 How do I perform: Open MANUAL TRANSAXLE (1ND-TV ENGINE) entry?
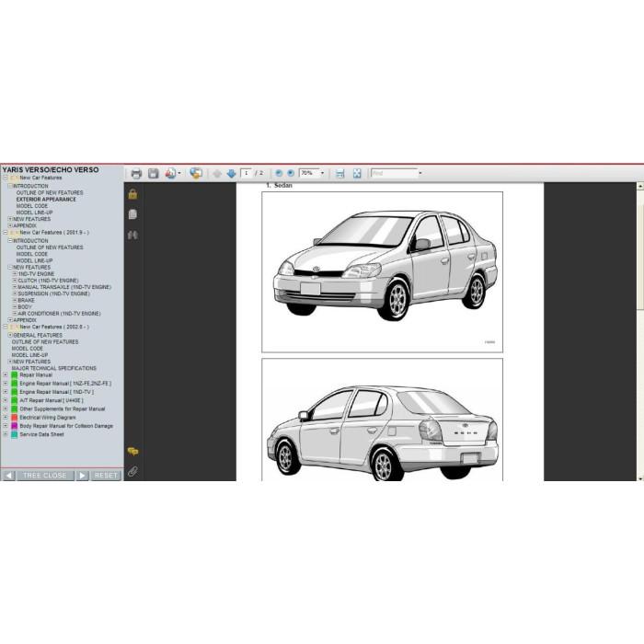click(x=64, y=287)
